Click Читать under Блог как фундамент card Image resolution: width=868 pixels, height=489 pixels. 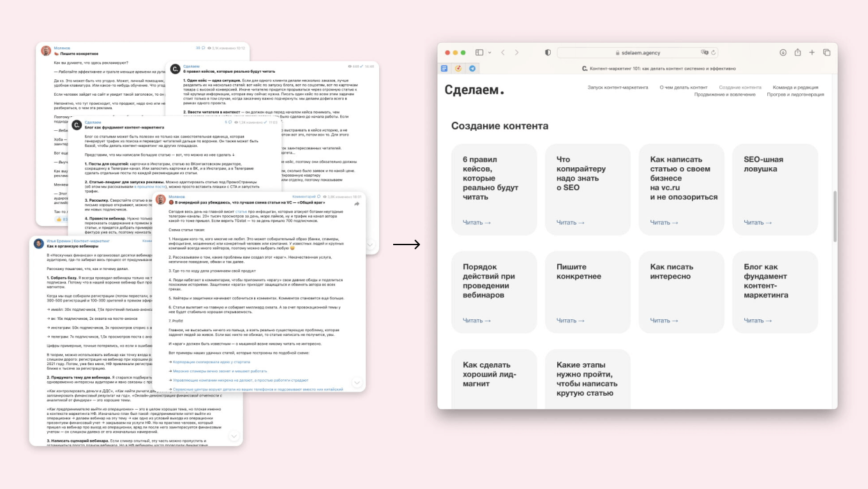pos(758,321)
